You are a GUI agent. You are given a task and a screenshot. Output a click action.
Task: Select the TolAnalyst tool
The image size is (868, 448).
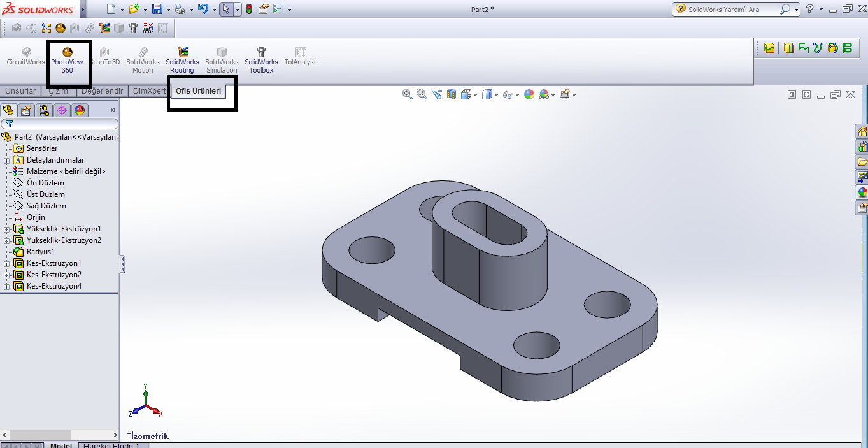coord(299,61)
